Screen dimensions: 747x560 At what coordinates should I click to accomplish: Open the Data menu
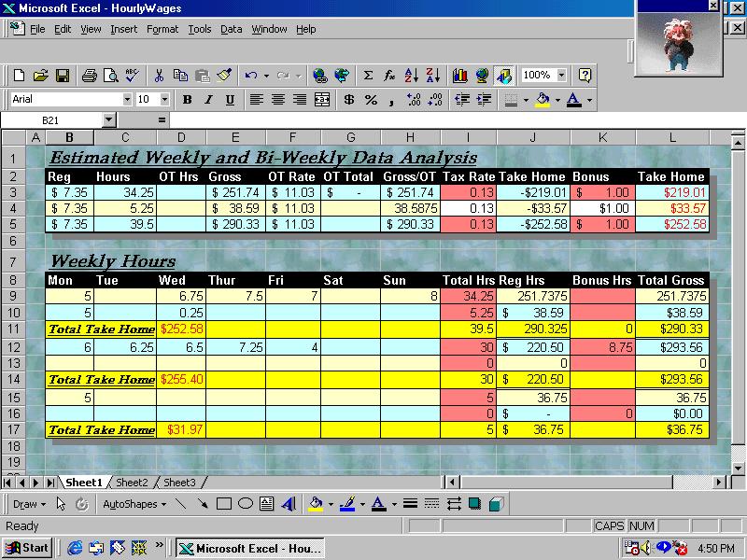(x=231, y=29)
